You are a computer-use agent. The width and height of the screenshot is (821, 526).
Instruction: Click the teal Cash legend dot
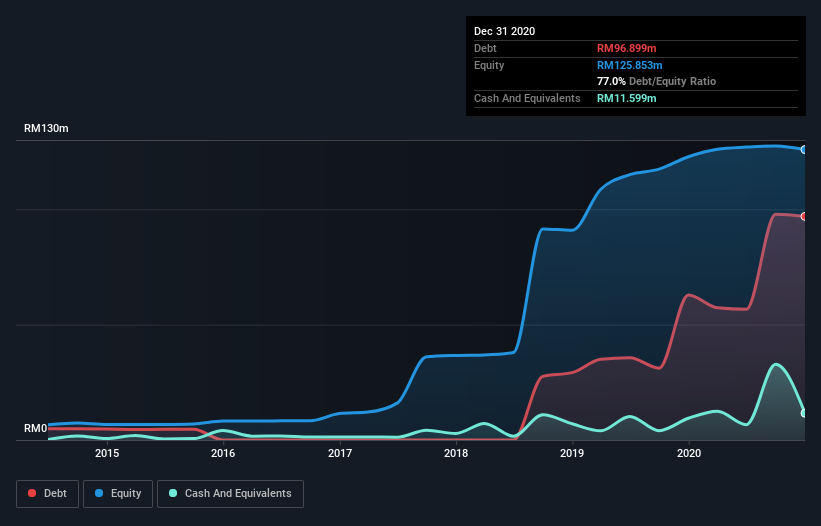click(x=173, y=493)
